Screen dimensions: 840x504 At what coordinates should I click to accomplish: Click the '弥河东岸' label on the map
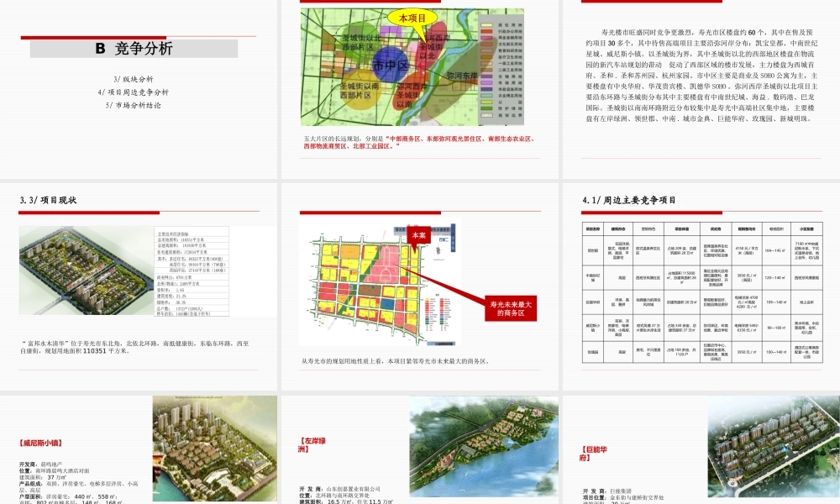click(462, 76)
